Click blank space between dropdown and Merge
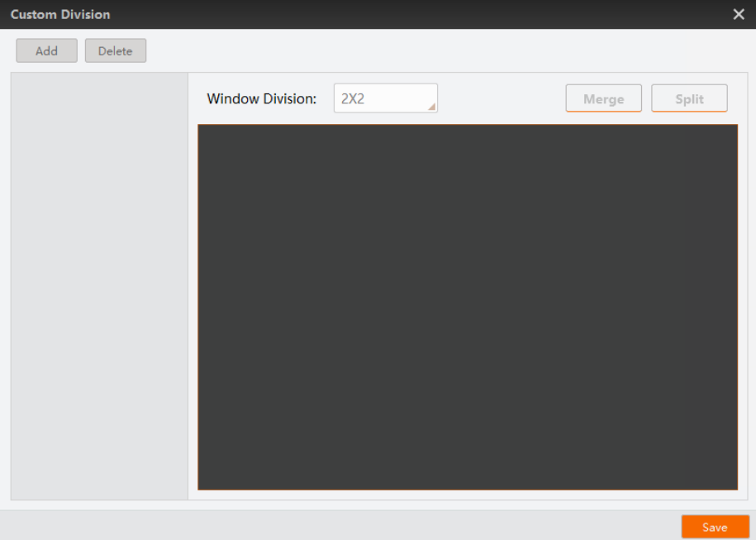 point(502,98)
